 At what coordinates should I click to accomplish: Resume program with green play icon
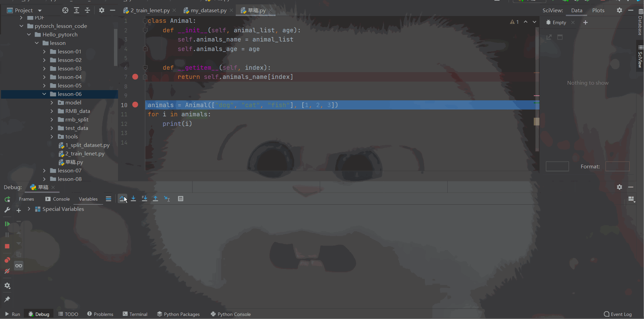tap(7, 224)
